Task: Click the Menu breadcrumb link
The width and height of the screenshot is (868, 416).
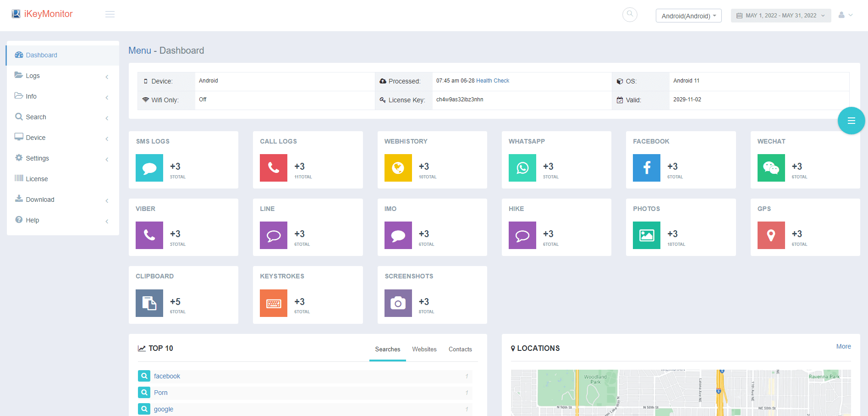Action: 140,50
